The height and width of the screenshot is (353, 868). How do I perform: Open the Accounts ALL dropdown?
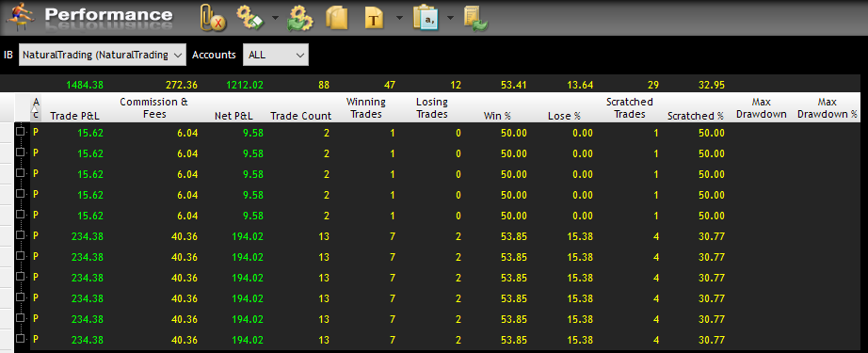pos(276,55)
